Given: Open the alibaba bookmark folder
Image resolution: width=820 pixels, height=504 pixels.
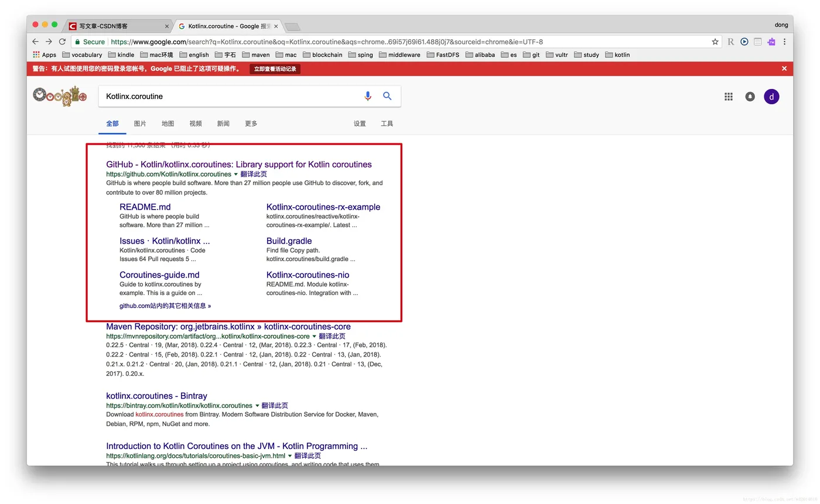Looking at the screenshot, I should pyautogui.click(x=480, y=54).
